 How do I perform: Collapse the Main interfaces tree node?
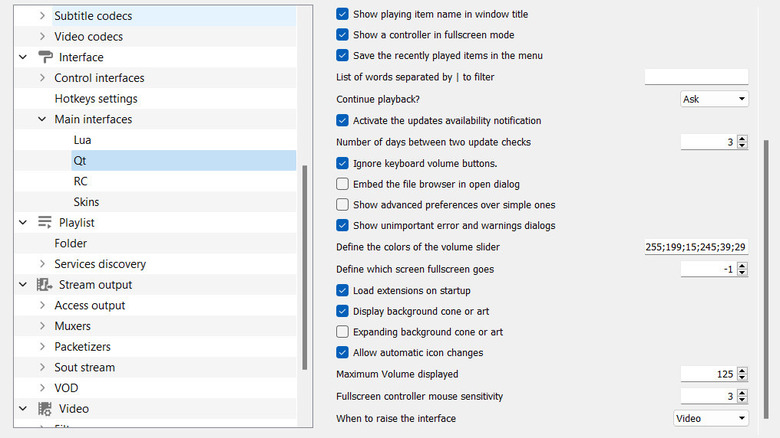tap(42, 119)
